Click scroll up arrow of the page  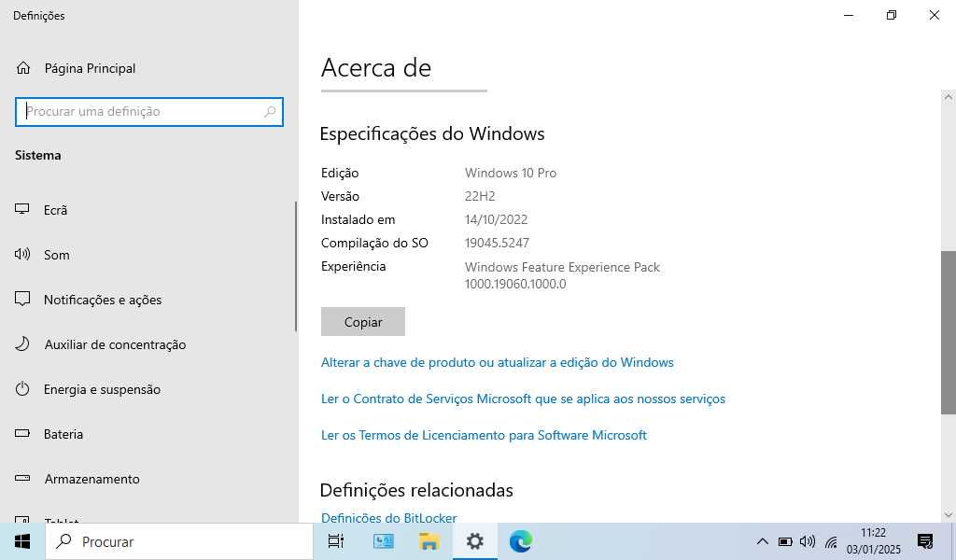pos(949,97)
